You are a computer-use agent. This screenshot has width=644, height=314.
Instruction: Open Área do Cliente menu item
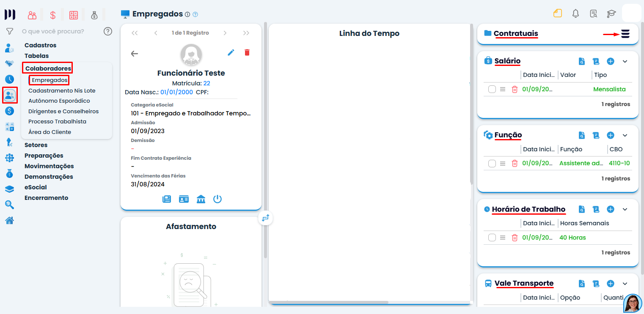point(50,132)
